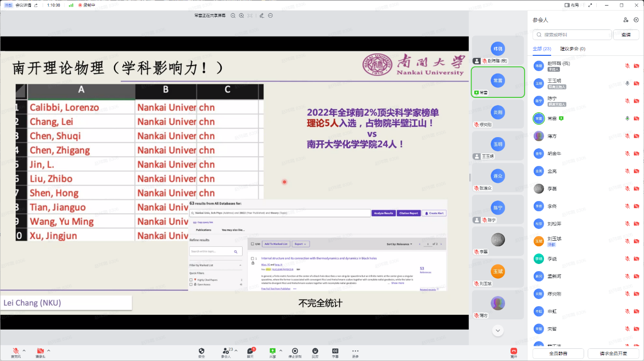Zoom in on the shared screen
The width and height of the screenshot is (644, 361).
click(x=242, y=16)
